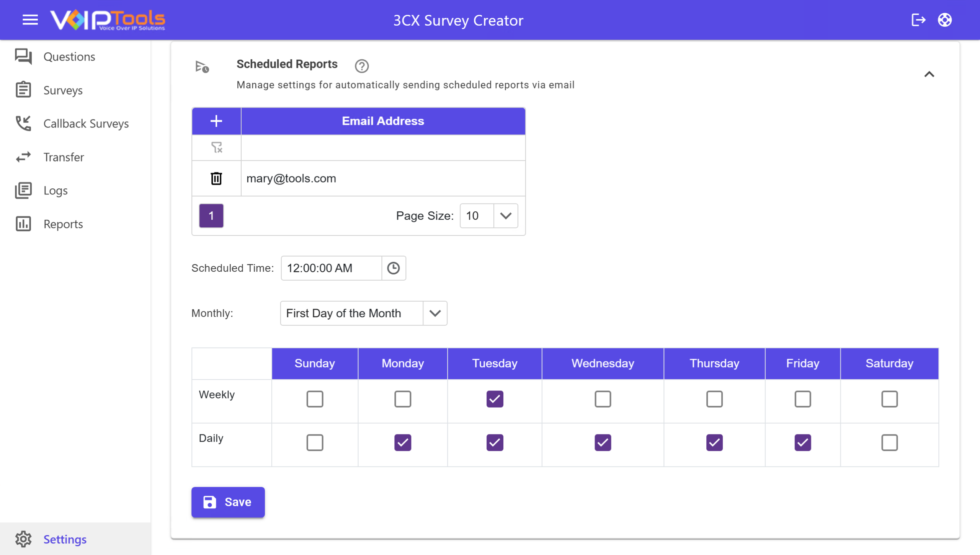The image size is (980, 555).
Task: Click the Settings gear icon
Action: (x=23, y=539)
